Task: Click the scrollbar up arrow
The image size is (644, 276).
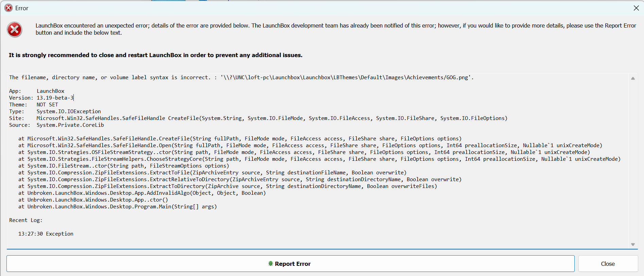Action: (633, 78)
